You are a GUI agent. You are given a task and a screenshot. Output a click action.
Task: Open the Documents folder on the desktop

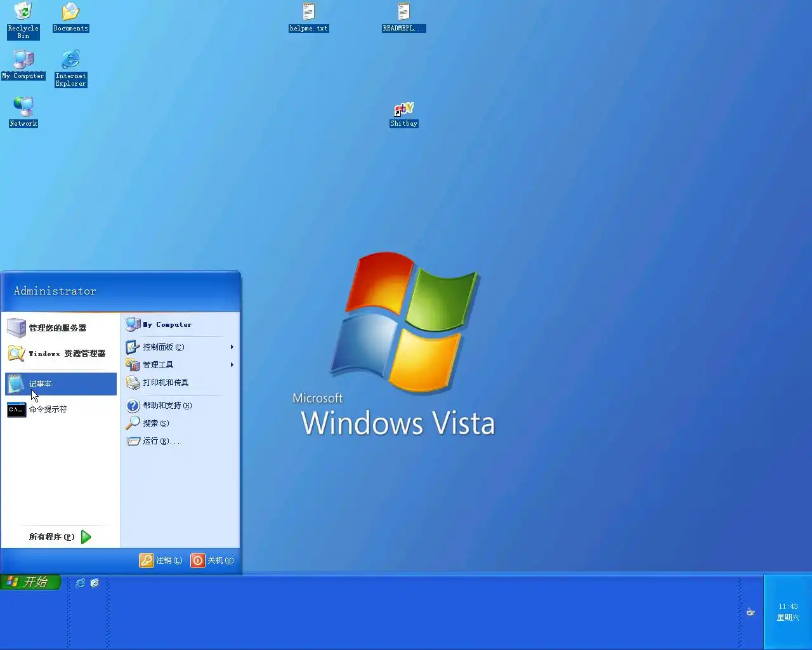pyautogui.click(x=70, y=17)
